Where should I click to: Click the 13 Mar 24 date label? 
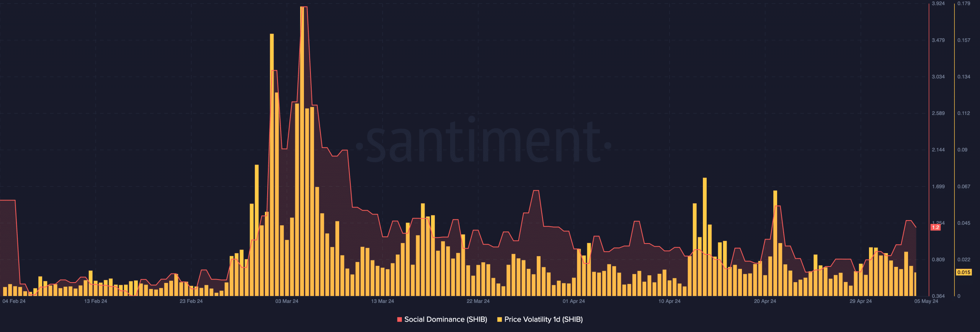(x=382, y=301)
